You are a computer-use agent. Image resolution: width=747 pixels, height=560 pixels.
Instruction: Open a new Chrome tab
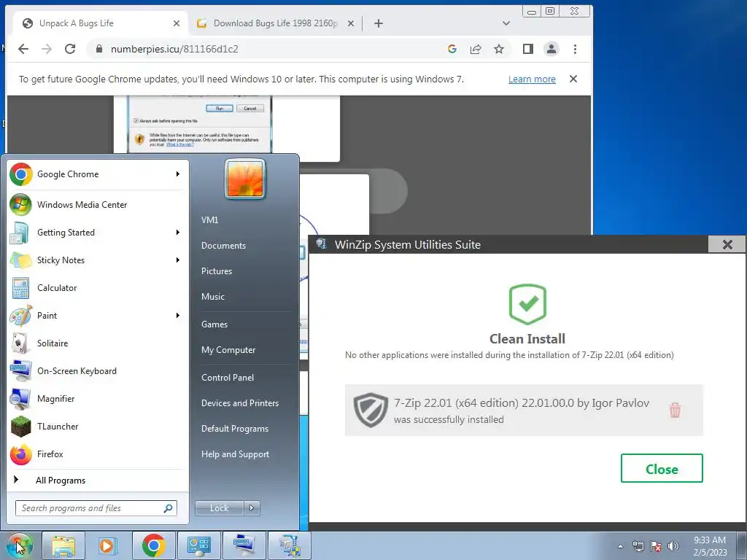click(x=379, y=23)
